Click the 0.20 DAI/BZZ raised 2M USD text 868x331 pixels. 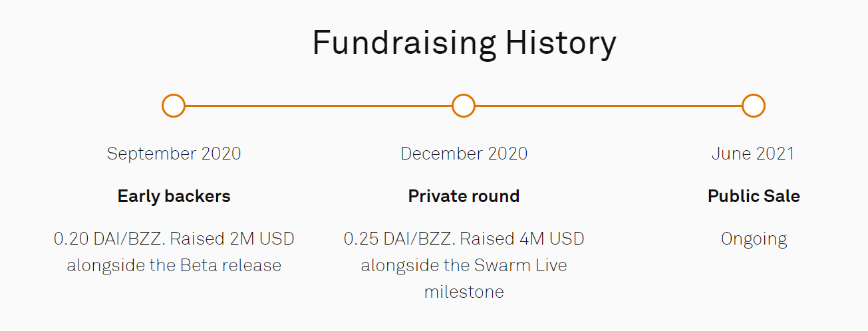coord(174,239)
